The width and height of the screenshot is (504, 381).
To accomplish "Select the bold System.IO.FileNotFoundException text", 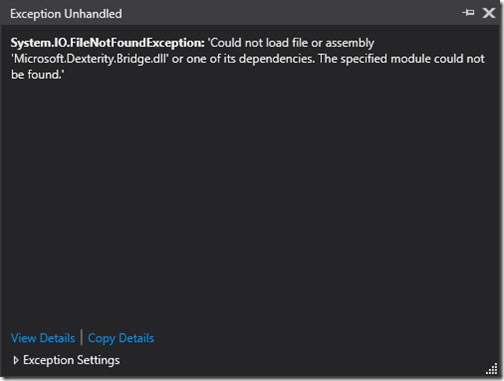I will [107, 43].
